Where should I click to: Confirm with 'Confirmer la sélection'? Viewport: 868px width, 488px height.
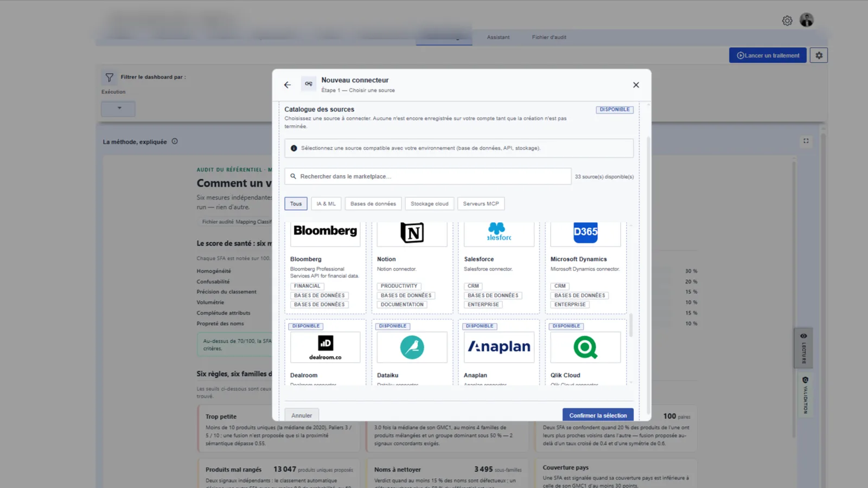click(x=598, y=415)
